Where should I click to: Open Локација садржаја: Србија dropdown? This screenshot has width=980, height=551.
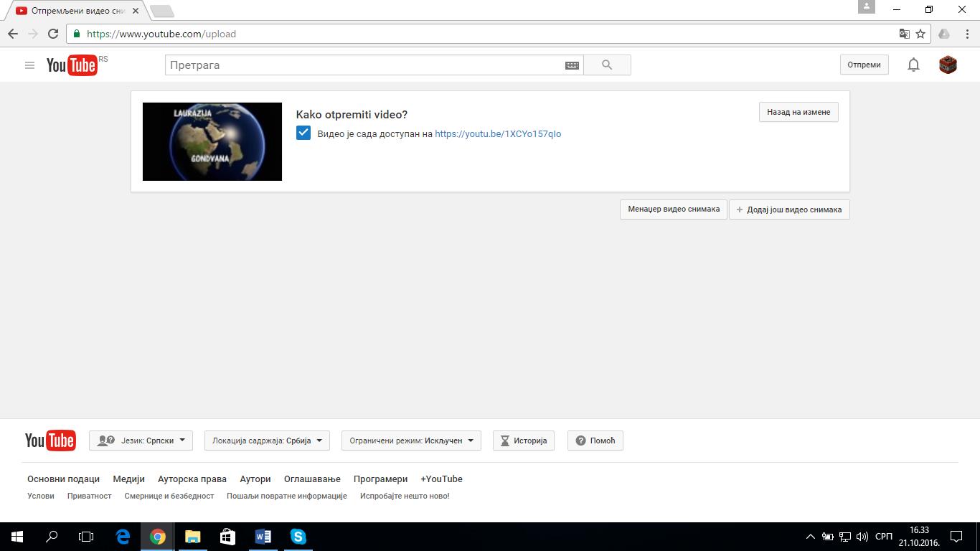[x=267, y=441]
